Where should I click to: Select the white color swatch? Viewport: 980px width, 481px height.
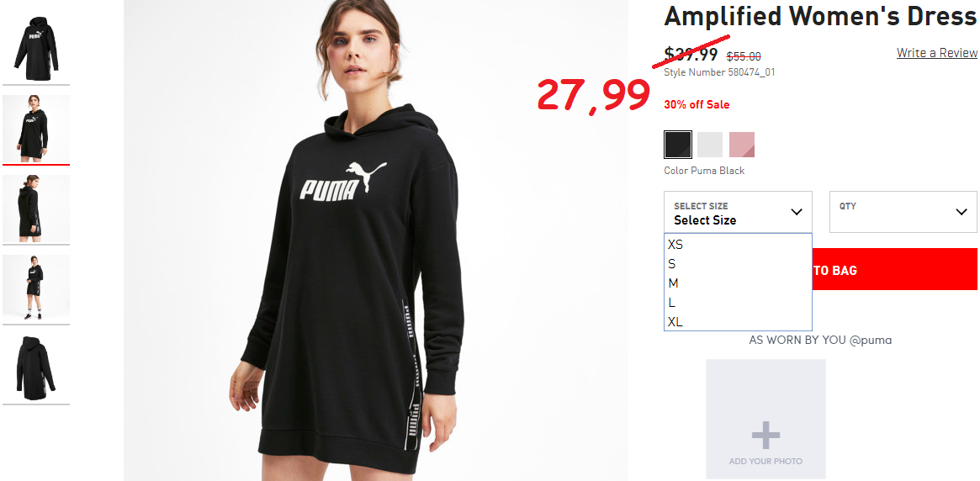tap(710, 145)
